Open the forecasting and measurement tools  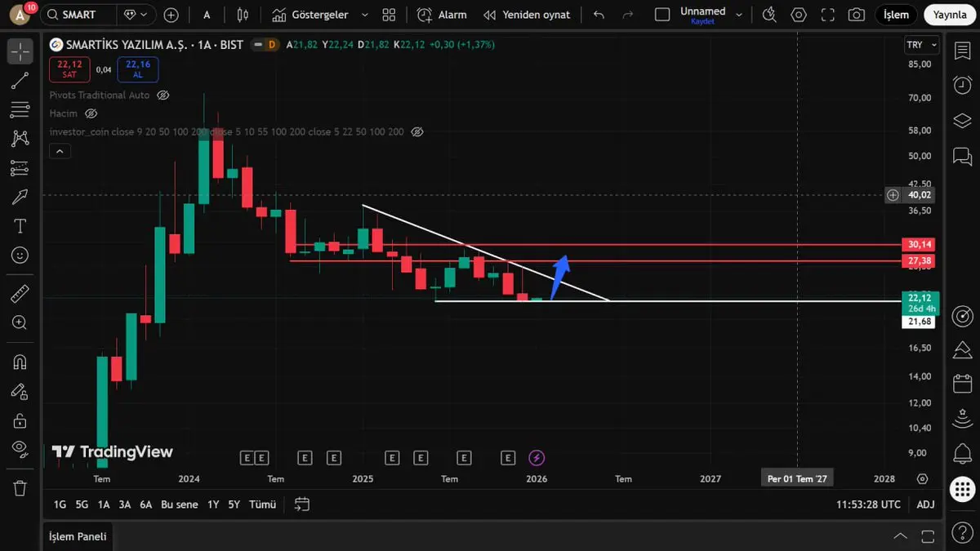(20, 168)
